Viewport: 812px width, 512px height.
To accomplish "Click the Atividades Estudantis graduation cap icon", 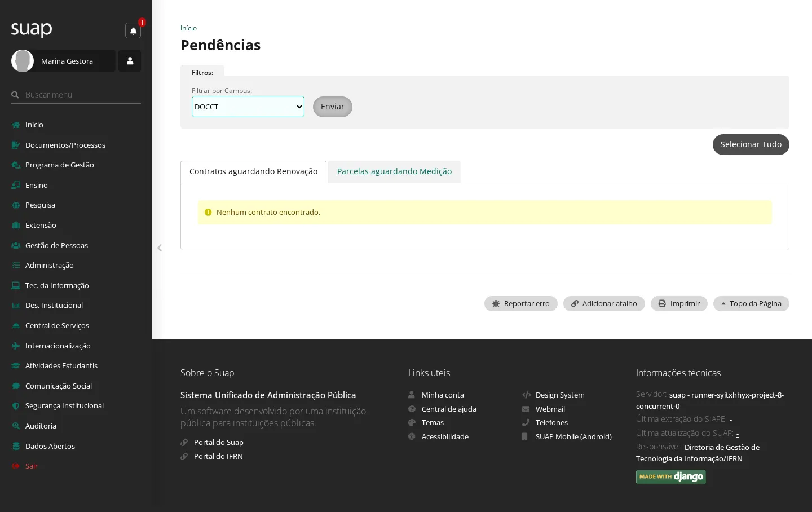I will coord(16,365).
